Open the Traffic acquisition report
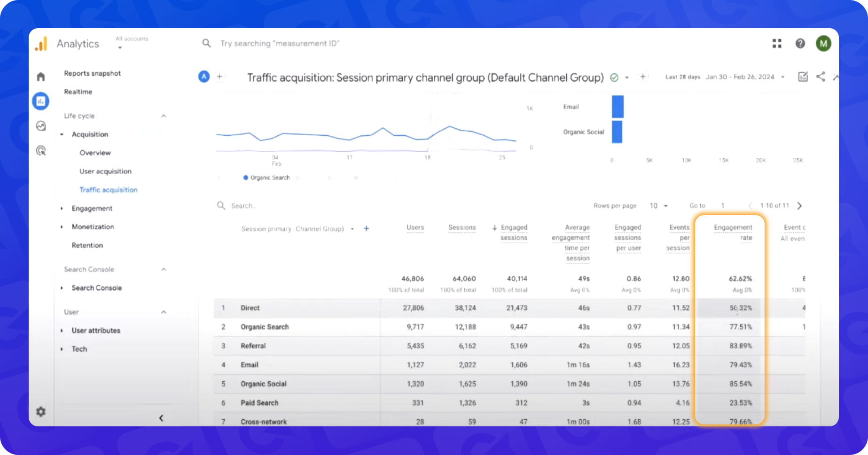The height and width of the screenshot is (455, 868). [x=109, y=190]
